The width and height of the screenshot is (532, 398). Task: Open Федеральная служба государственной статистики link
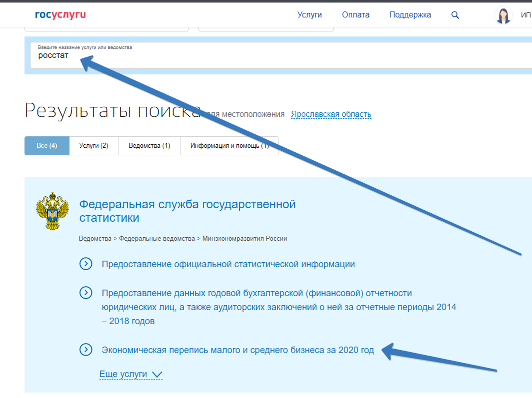187,211
